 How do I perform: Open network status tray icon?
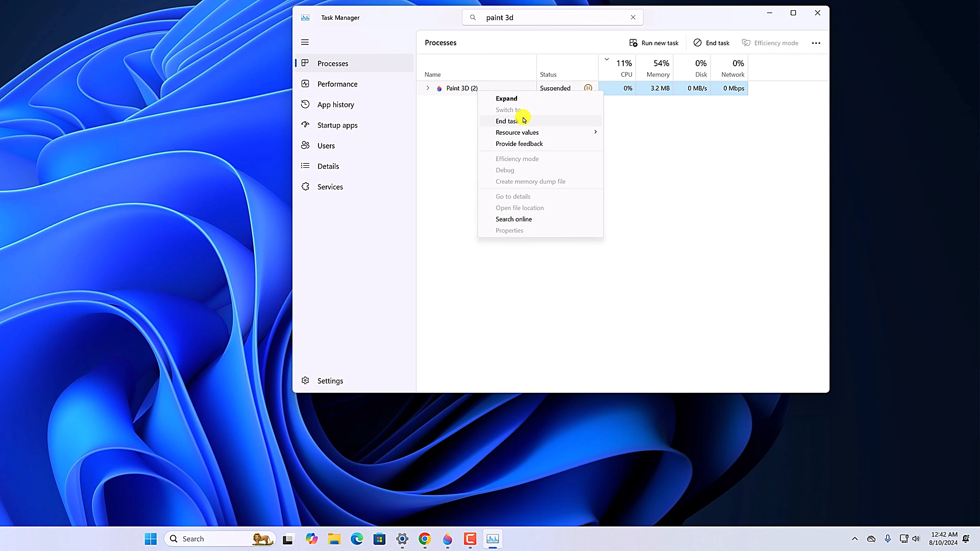(x=903, y=539)
